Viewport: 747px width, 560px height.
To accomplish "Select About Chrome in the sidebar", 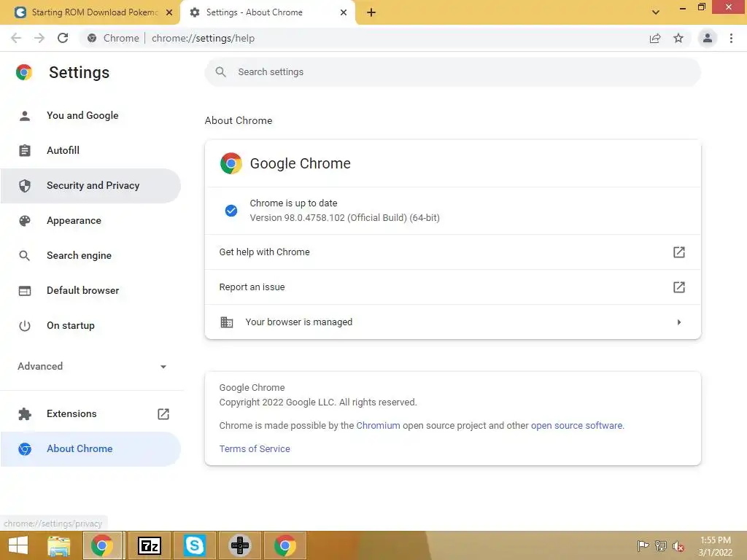I will pos(90,449).
